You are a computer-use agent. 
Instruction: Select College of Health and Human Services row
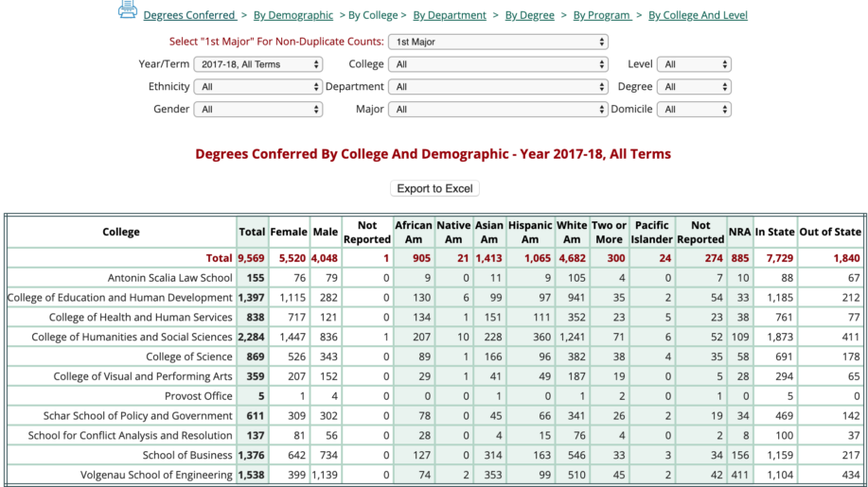pos(435,318)
